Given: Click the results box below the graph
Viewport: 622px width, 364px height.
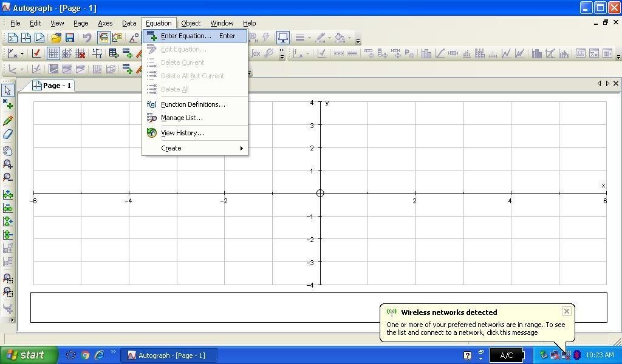Looking at the screenshot, I should coord(318,308).
